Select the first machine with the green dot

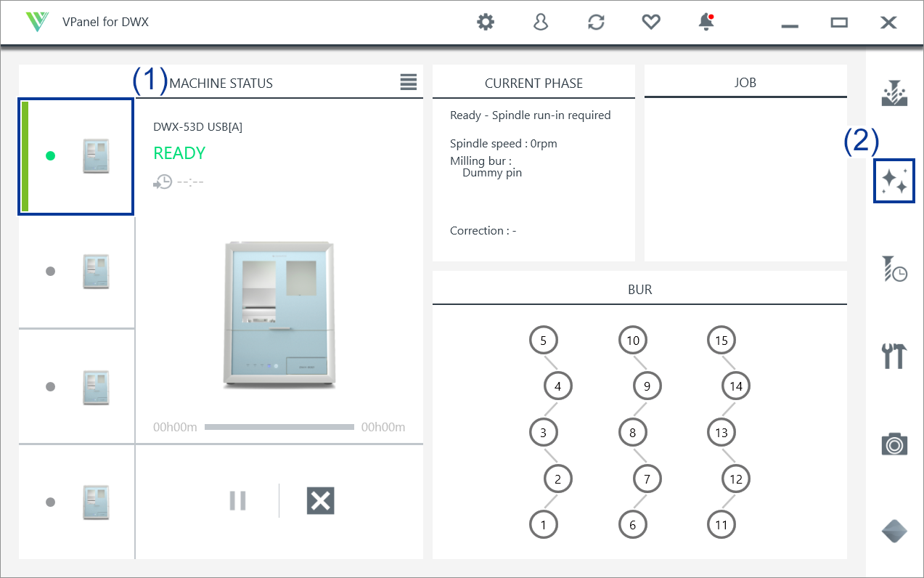[x=76, y=157]
